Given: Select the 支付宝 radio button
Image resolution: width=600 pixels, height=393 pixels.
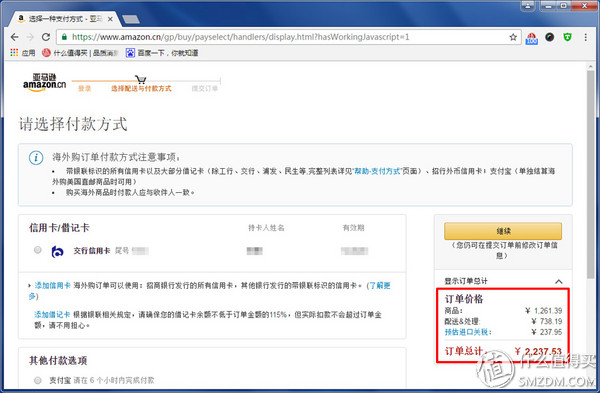Looking at the screenshot, I should [38, 380].
